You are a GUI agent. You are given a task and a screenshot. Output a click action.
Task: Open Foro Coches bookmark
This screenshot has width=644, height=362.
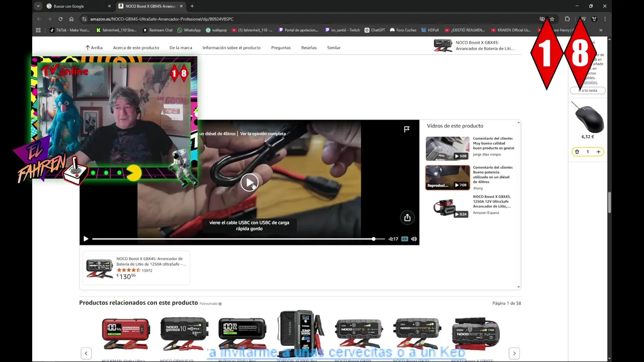click(x=404, y=30)
